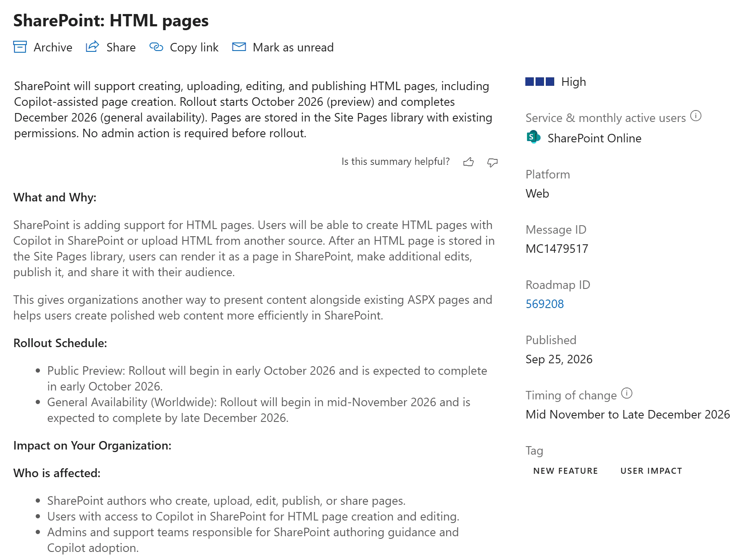
Task: Select the NEW FEATURE tag
Action: 566,471
